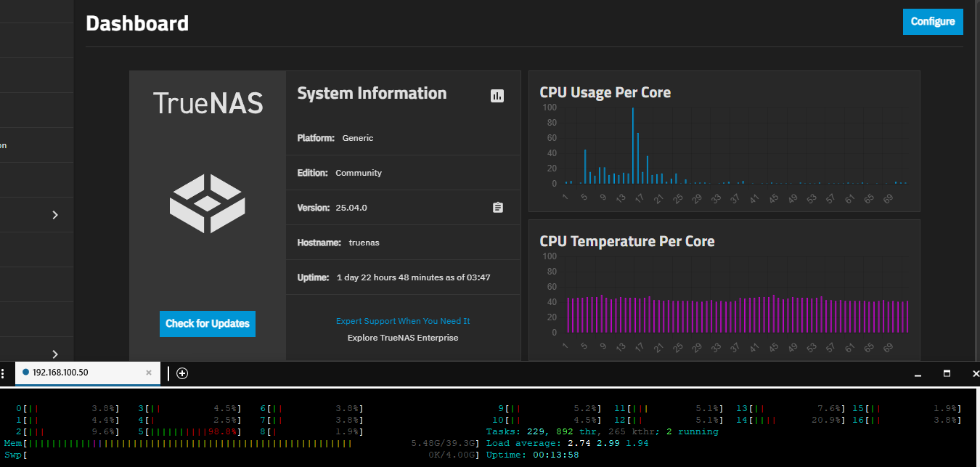Click the tallest bar in the CPU Usage chart
The image size is (980, 467).
pos(633,145)
